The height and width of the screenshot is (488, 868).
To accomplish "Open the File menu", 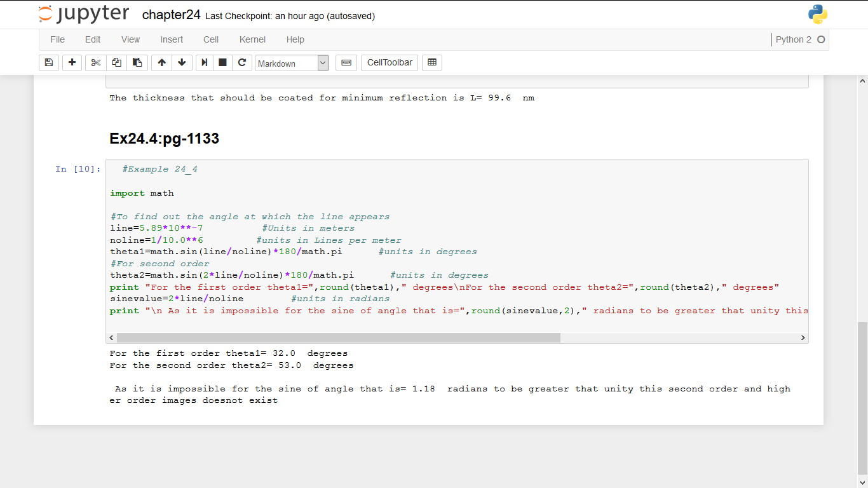I will [x=57, y=39].
